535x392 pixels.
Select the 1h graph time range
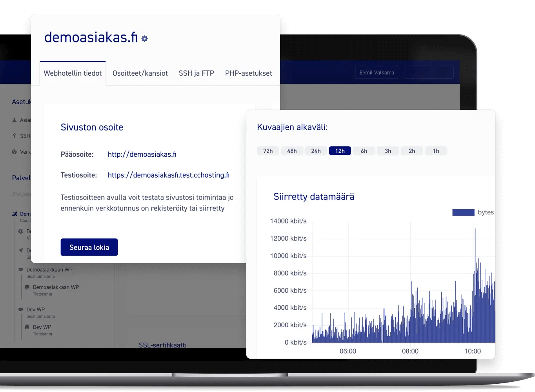click(436, 151)
